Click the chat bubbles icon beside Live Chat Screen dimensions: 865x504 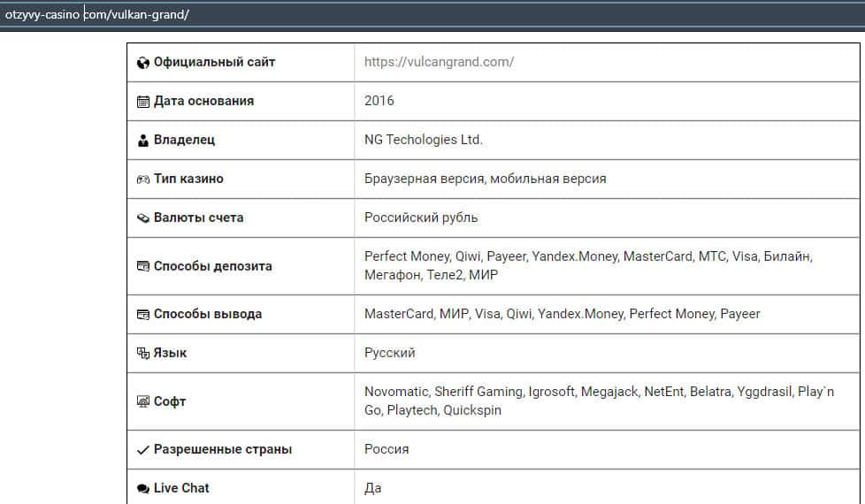(143, 489)
